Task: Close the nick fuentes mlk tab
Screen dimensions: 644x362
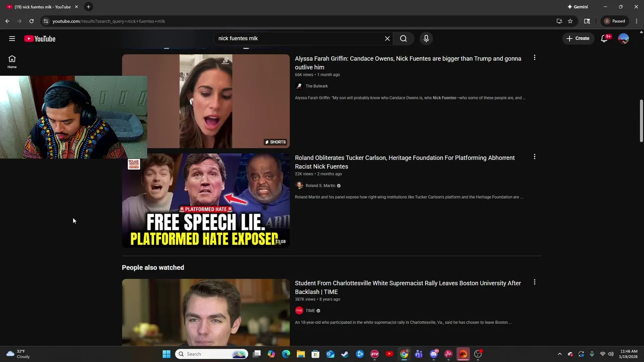Action: (x=76, y=7)
